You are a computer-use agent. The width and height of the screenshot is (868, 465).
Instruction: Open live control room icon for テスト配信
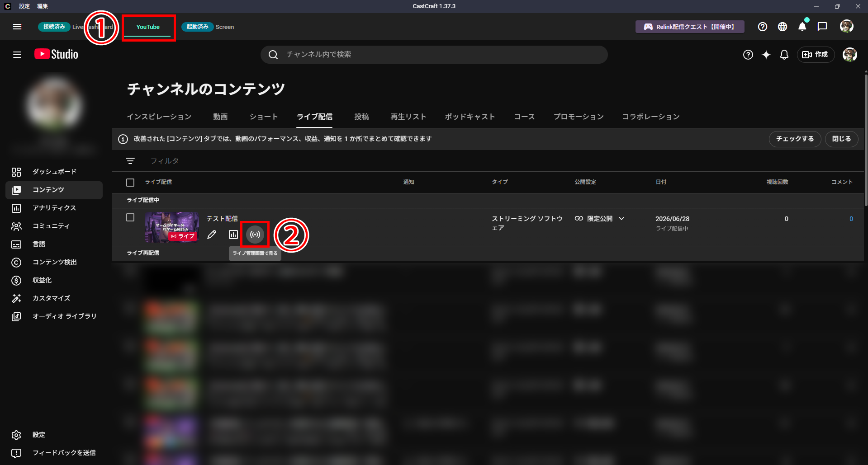(x=255, y=235)
